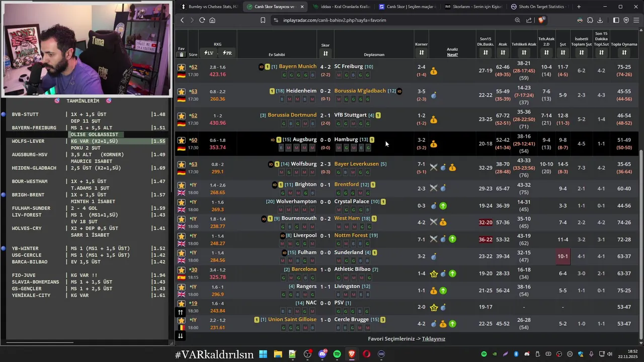Open File Explorer from taskbar
644x362 pixels.
pyautogui.click(x=278, y=354)
